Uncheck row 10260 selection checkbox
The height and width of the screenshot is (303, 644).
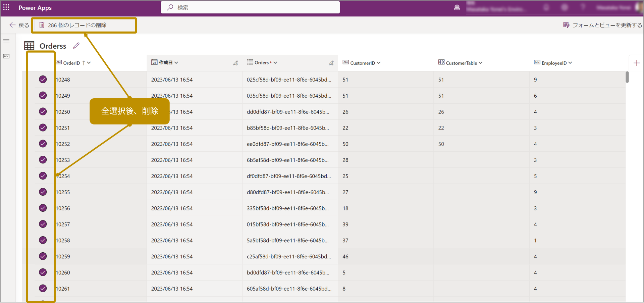pyautogui.click(x=43, y=272)
